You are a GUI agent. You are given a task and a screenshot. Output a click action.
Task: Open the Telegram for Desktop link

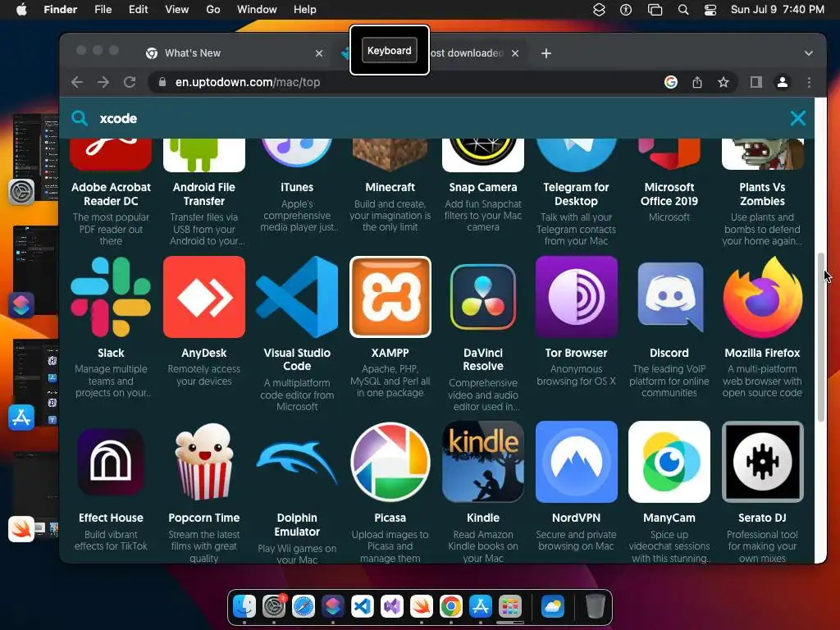point(576,194)
